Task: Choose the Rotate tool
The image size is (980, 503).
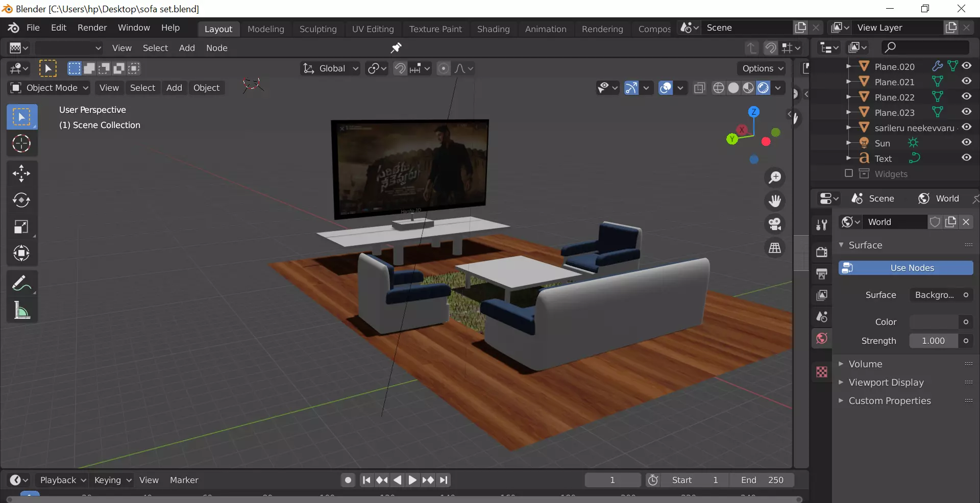Action: point(21,200)
